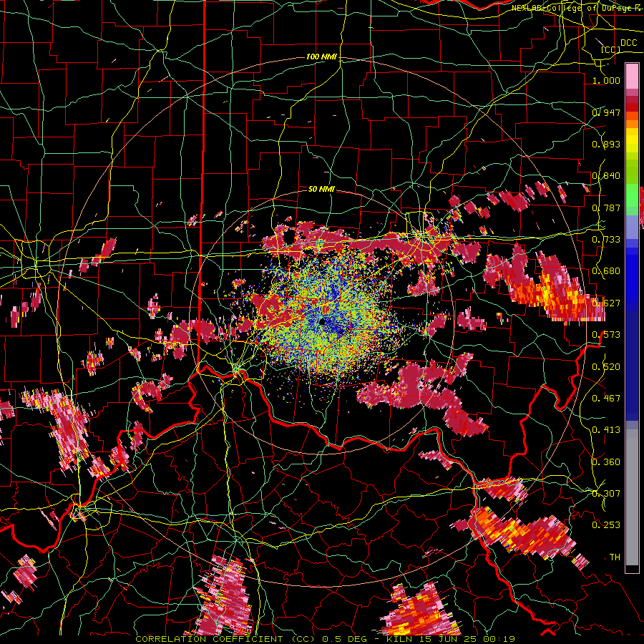The width and height of the screenshot is (644, 644).
Task: Select the 0.947 legend value
Action: tap(606, 112)
